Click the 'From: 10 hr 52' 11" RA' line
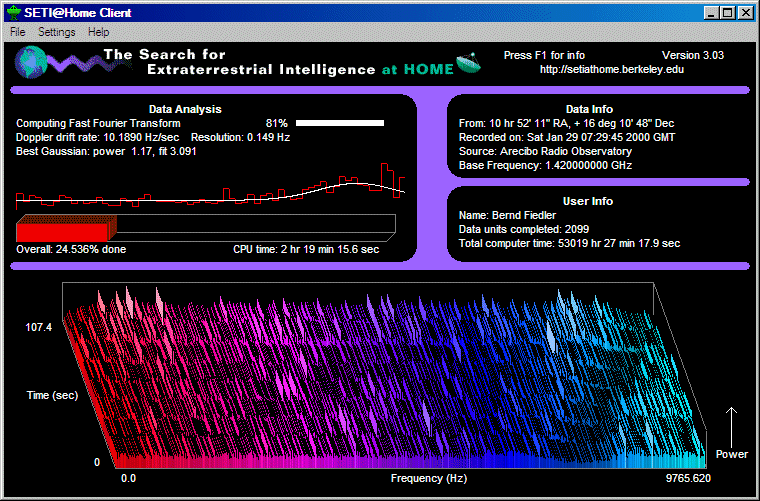 [567, 124]
